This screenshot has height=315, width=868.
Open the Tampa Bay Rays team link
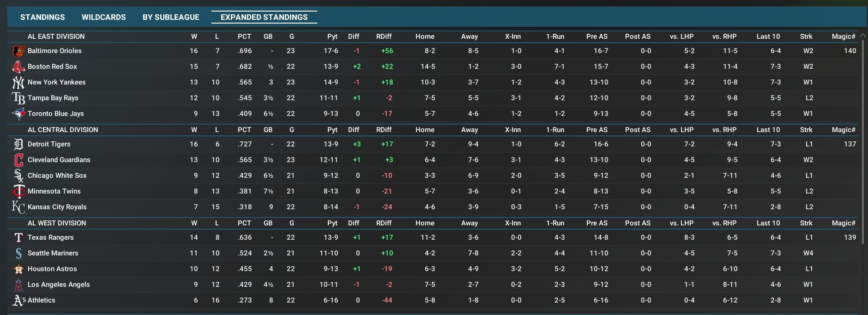(53, 98)
